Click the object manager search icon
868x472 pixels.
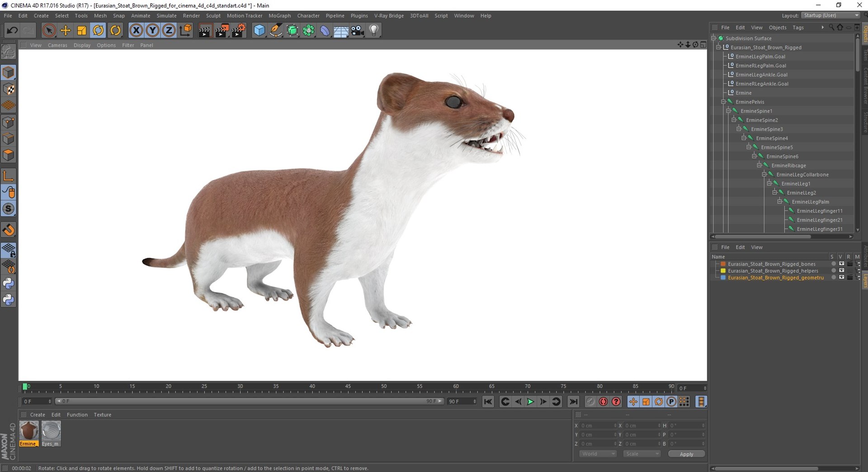click(x=831, y=27)
